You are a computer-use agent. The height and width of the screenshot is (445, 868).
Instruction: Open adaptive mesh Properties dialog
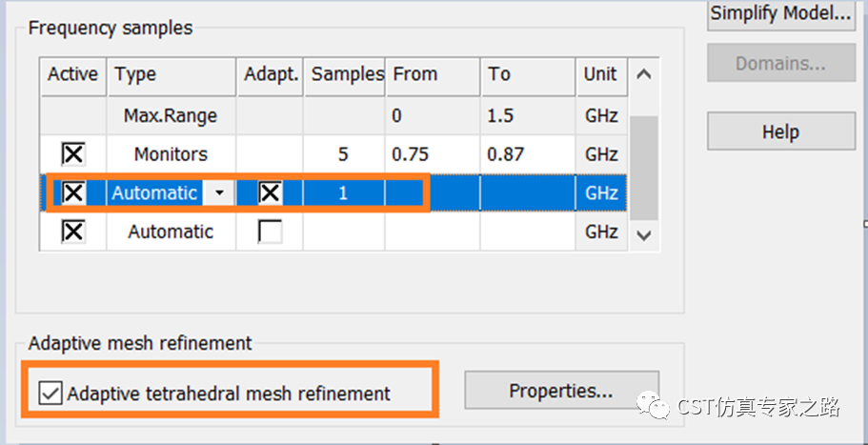click(x=561, y=391)
